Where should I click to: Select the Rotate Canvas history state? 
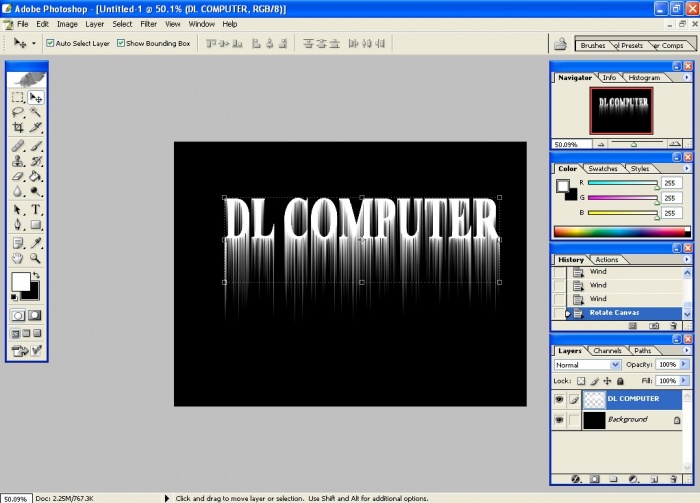point(617,313)
